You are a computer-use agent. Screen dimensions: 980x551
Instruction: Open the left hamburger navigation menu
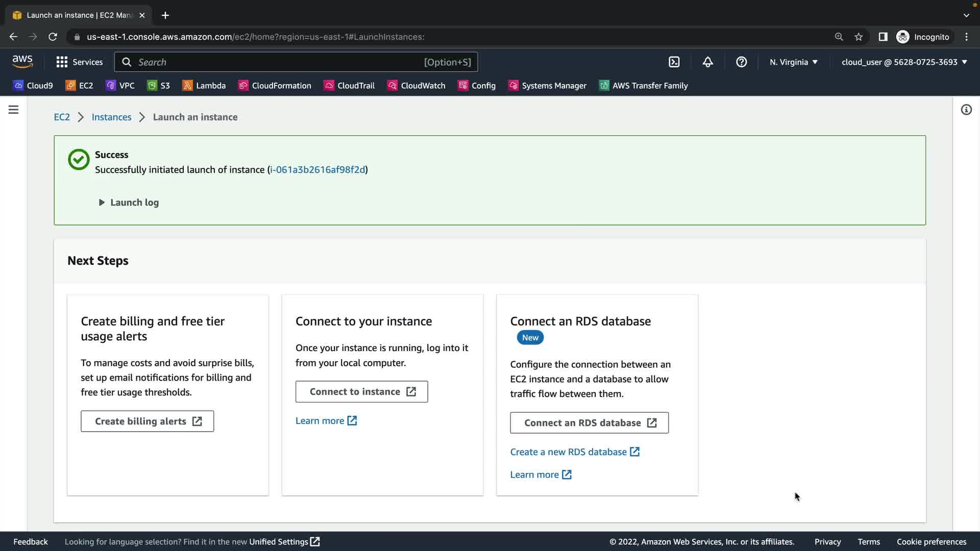coord(14,110)
